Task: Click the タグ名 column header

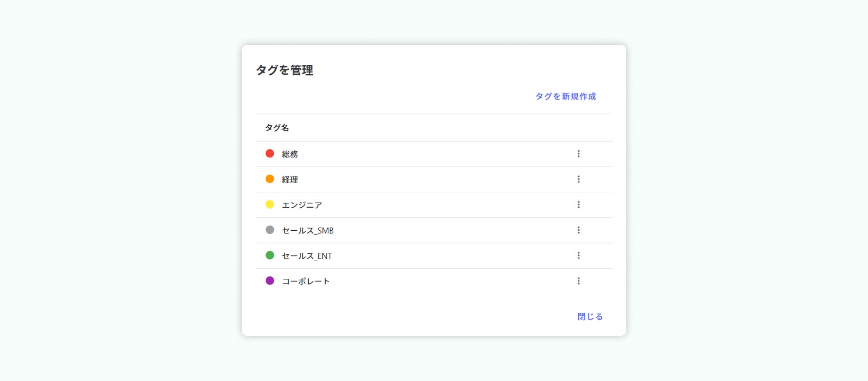Action: coord(277,128)
